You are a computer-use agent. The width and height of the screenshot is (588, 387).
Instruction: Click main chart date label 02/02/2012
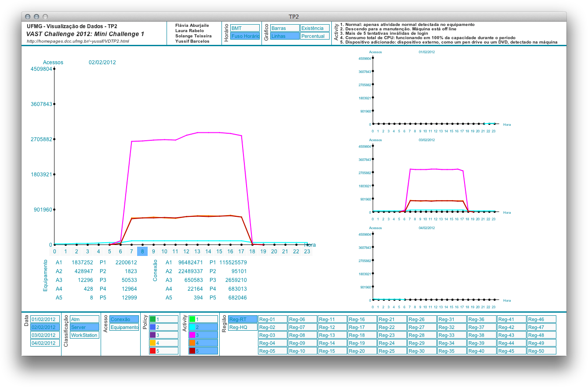102,62
